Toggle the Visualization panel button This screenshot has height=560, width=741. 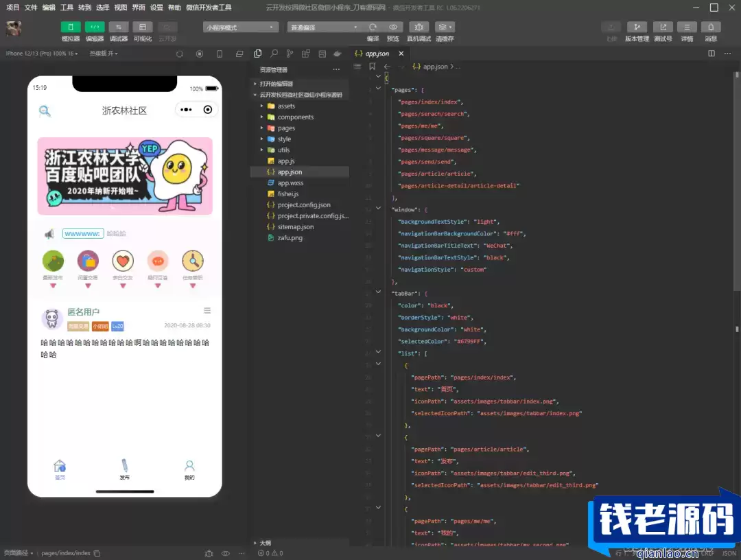(142, 27)
